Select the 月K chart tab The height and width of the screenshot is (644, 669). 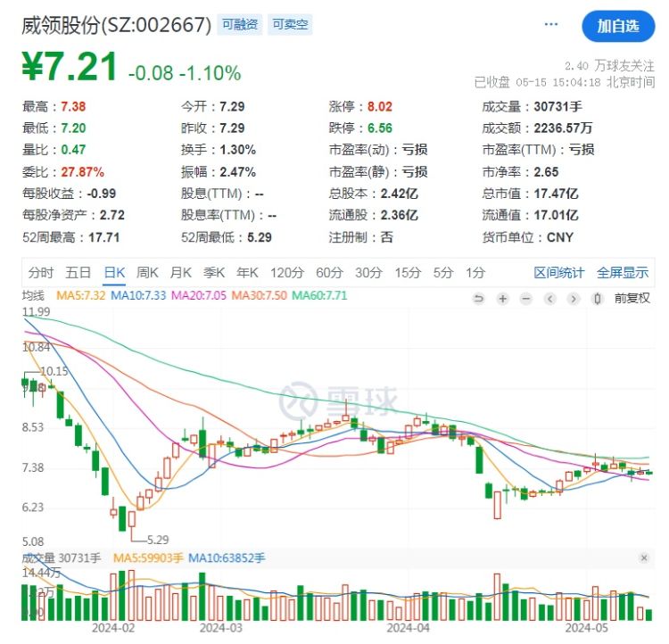point(180,272)
